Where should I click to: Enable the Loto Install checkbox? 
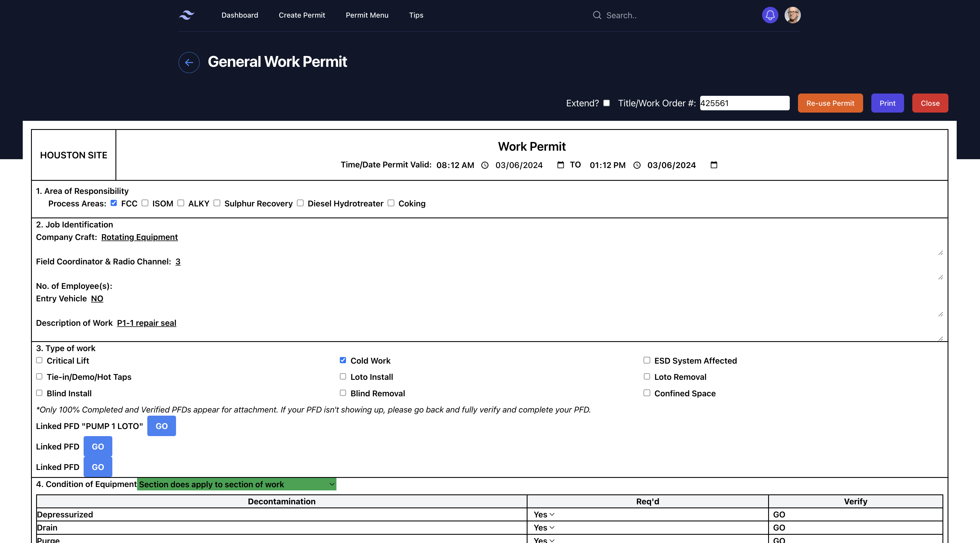(343, 376)
